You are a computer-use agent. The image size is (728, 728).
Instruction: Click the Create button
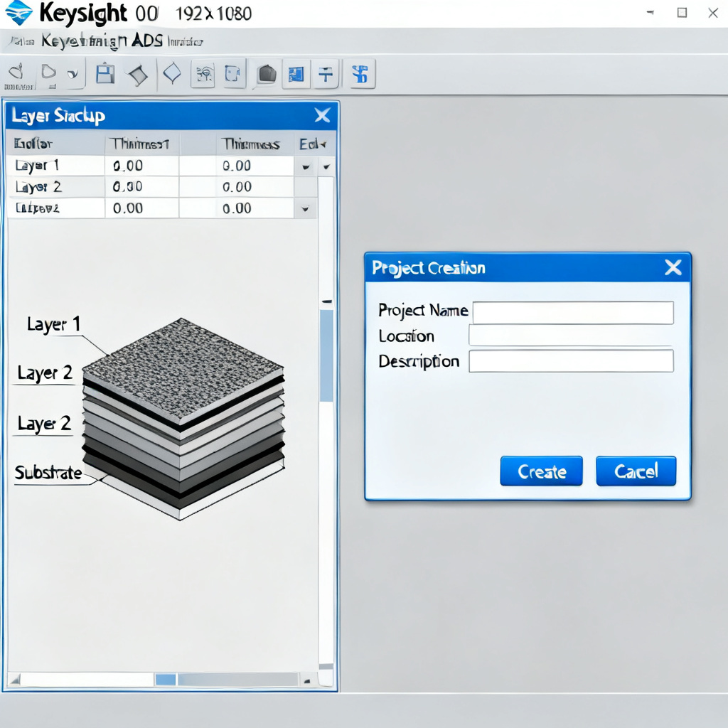(x=541, y=471)
